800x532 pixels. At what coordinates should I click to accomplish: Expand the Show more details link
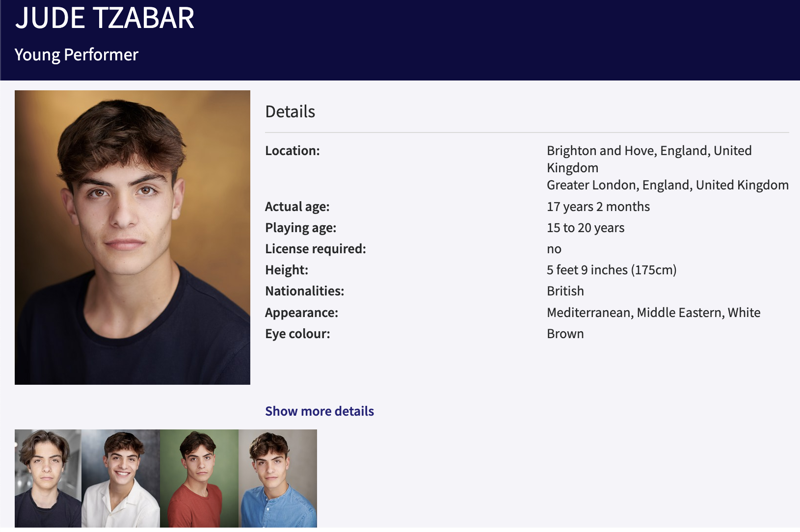tap(320, 411)
